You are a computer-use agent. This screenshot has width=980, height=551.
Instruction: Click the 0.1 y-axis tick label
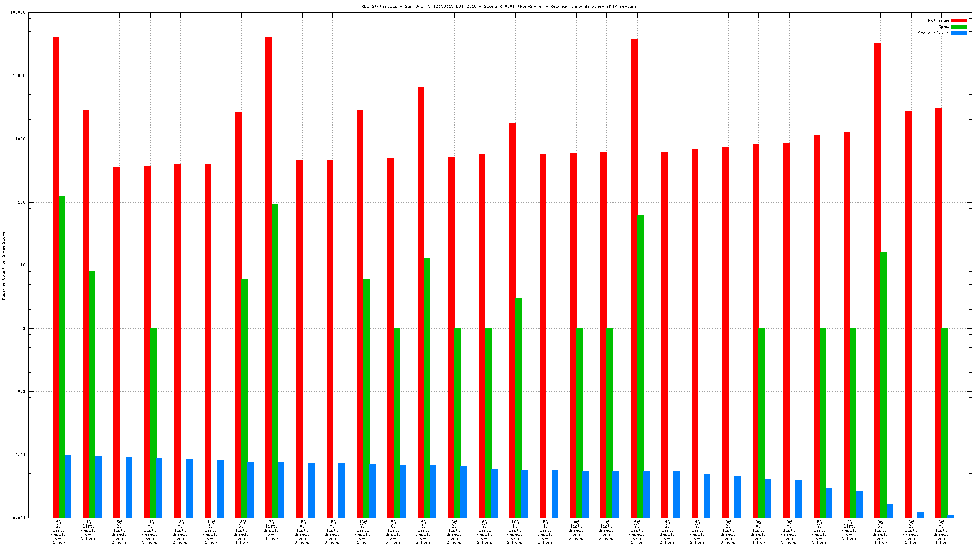coord(21,391)
